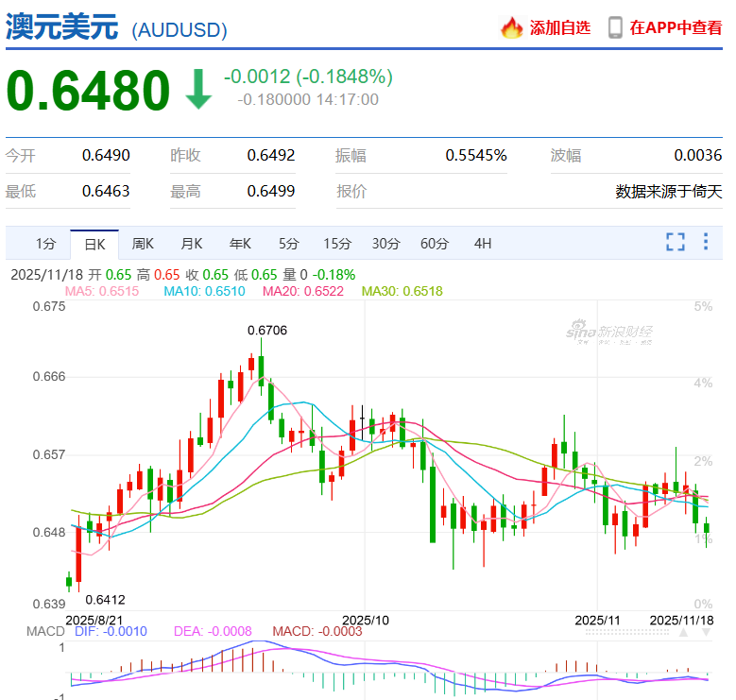Switch to the 周K chart tab
736x700 pixels.
(x=143, y=244)
